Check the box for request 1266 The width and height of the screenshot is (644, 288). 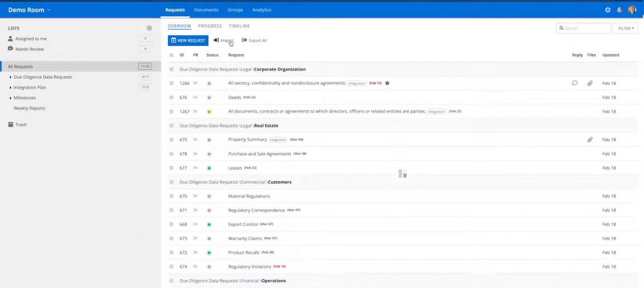click(x=171, y=83)
